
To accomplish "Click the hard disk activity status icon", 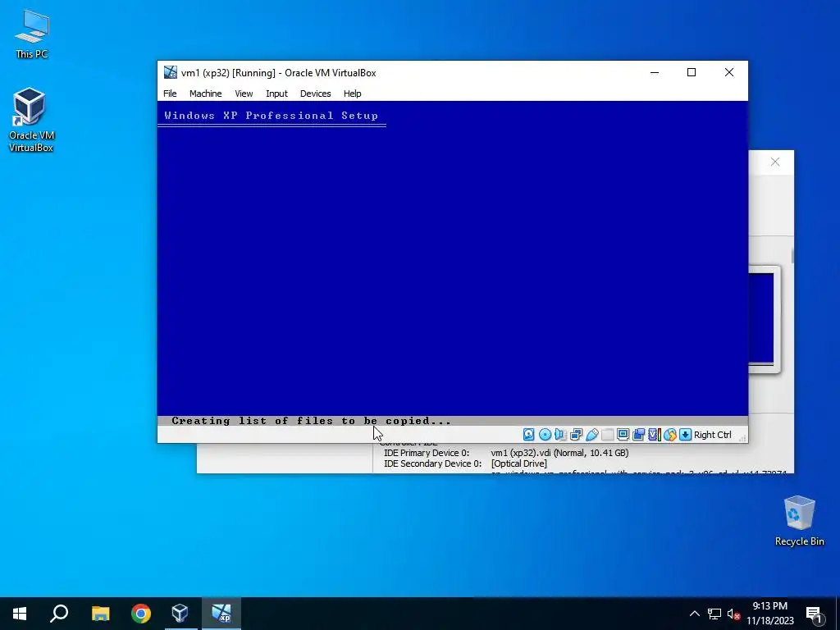I will pos(529,435).
